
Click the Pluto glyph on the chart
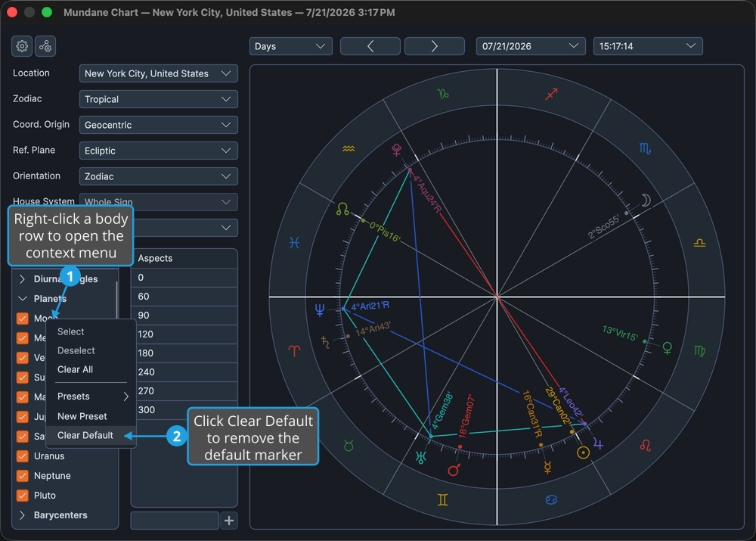[396, 150]
